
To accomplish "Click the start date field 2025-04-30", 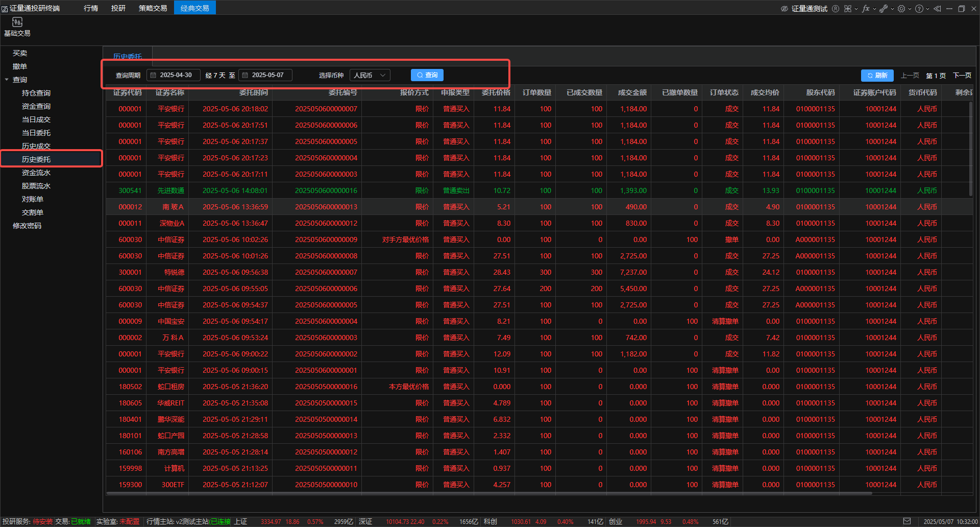I will click(174, 75).
